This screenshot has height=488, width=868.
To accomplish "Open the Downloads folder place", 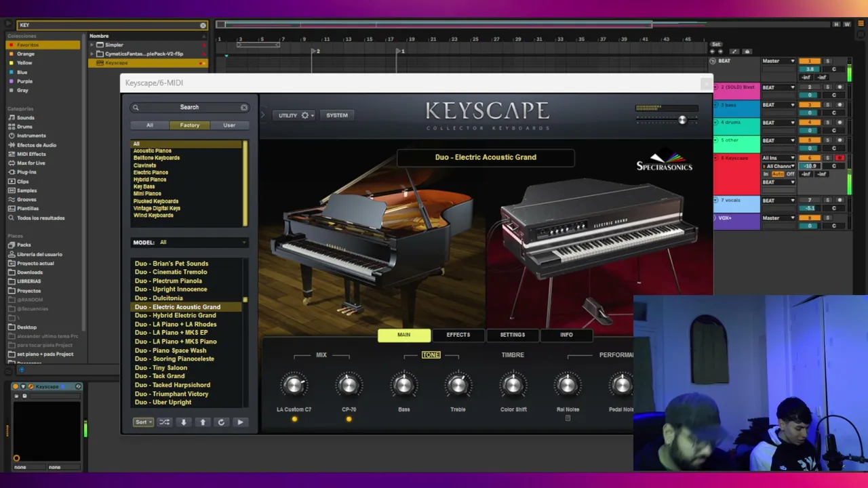I will point(30,272).
